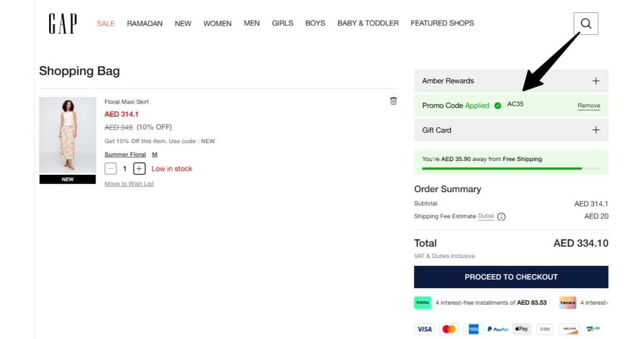Open the BOYS menu
Screen dimensions: 644x339
[315, 23]
